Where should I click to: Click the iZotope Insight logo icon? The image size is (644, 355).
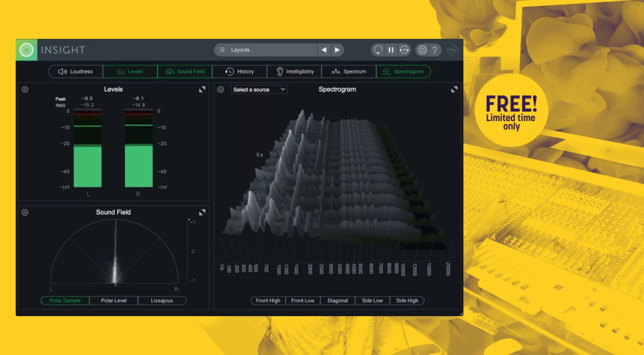26,50
